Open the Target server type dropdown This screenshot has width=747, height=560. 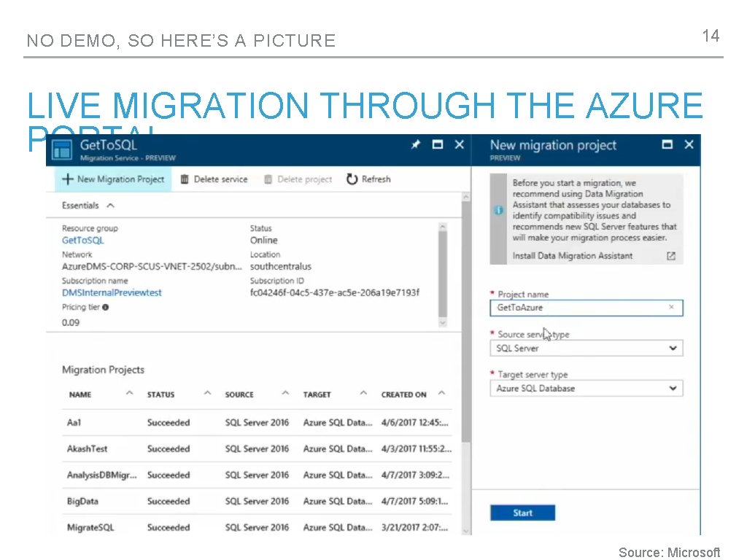click(673, 388)
